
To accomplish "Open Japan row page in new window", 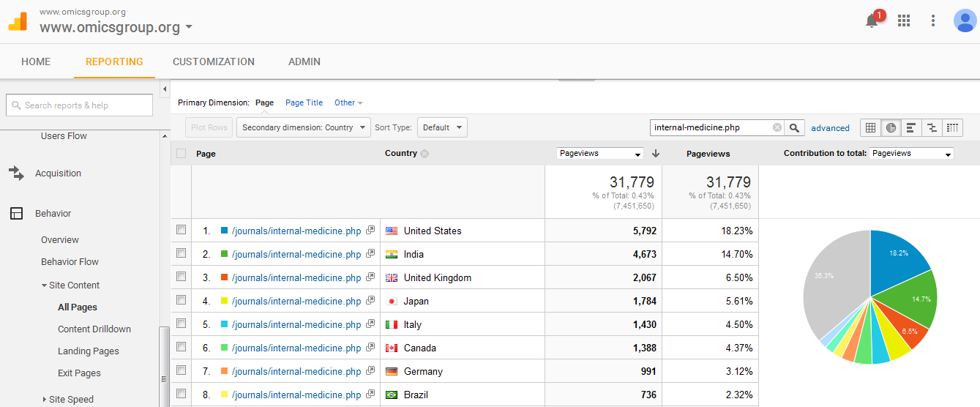I will tap(370, 300).
